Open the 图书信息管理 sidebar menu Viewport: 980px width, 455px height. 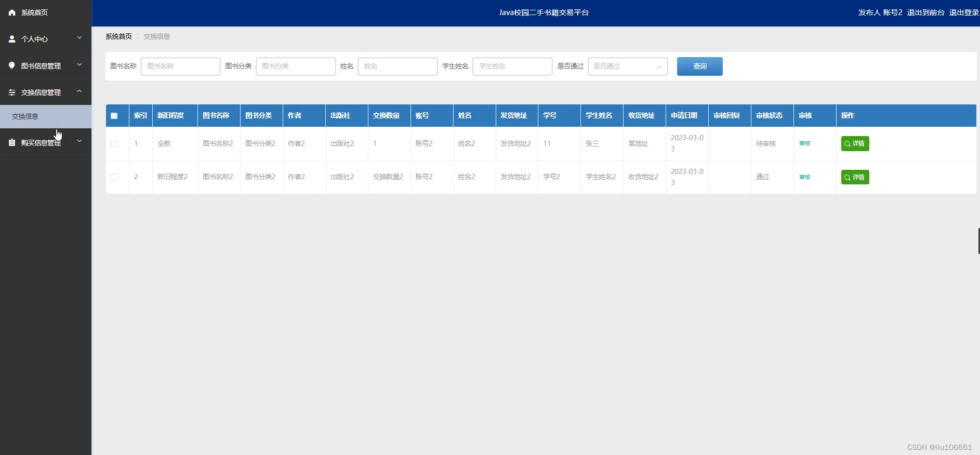point(46,65)
